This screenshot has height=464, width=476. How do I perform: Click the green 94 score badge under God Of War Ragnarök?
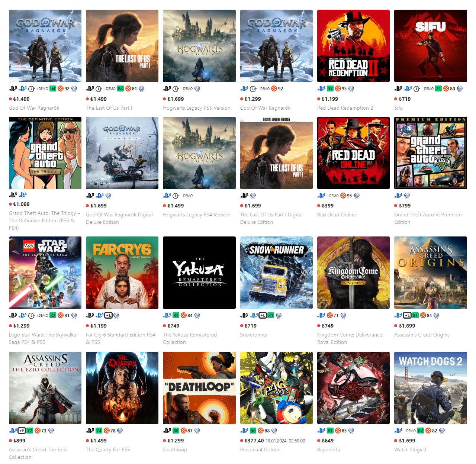click(53, 88)
